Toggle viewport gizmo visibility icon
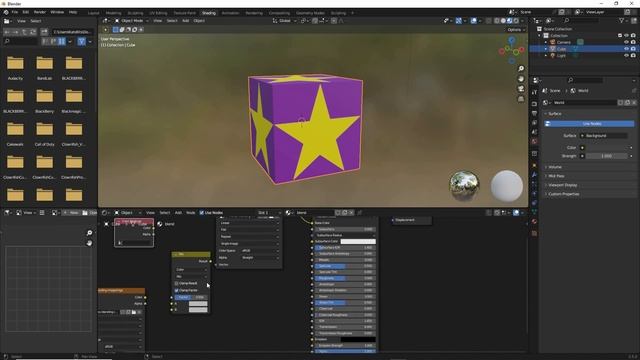The image size is (640, 360). [x=458, y=20]
